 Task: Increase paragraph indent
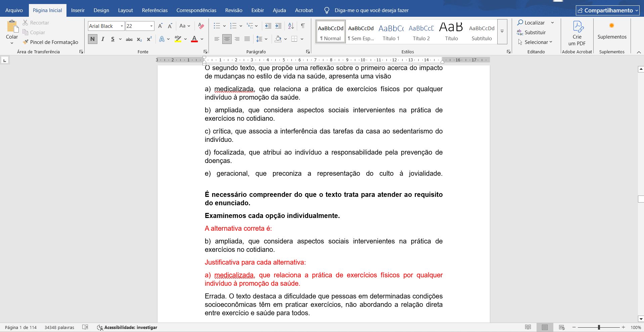(278, 26)
